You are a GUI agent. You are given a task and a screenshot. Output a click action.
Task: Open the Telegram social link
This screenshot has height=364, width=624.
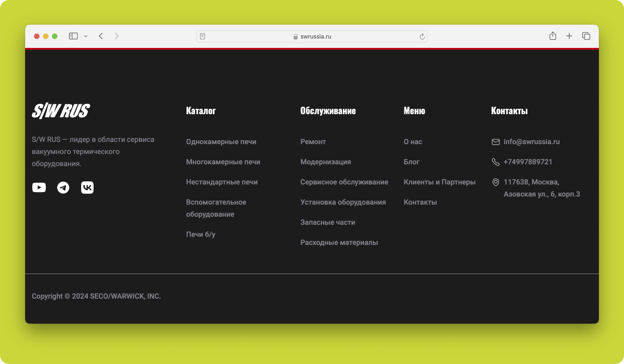coord(63,188)
